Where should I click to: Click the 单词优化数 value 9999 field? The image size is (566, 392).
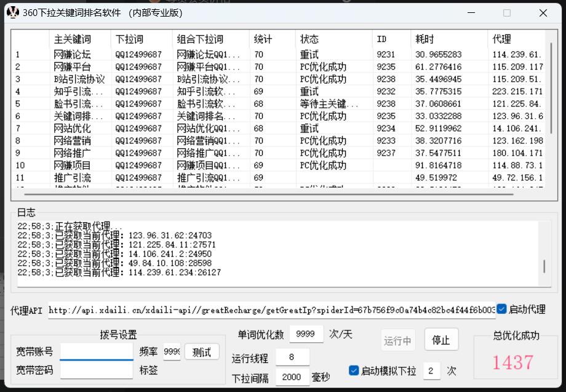pyautogui.click(x=306, y=334)
